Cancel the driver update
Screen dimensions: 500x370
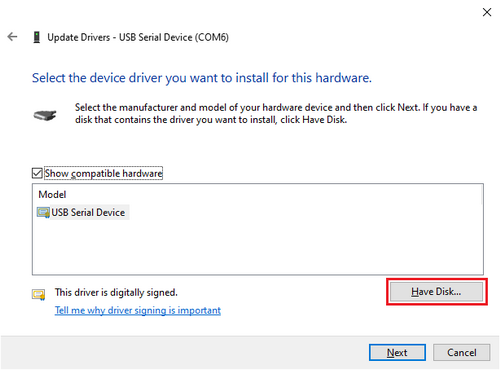click(x=462, y=352)
